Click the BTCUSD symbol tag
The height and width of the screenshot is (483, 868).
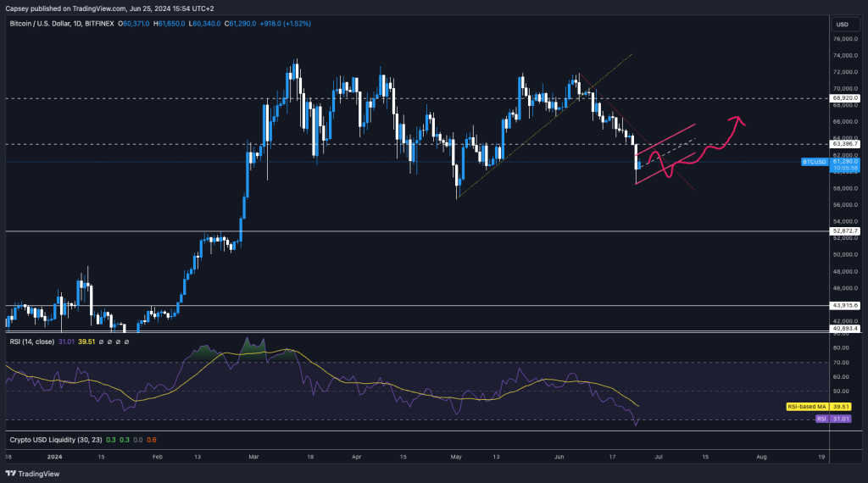815,162
